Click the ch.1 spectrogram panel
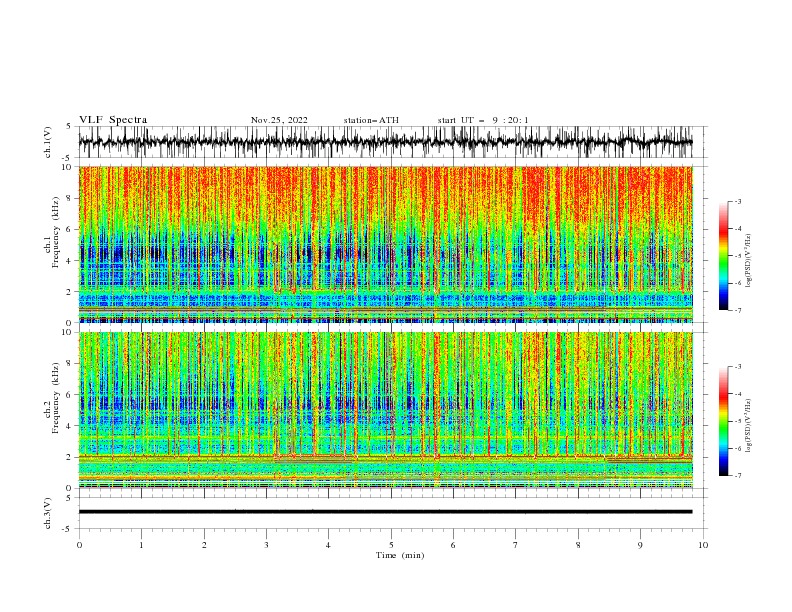The image size is (792, 612). click(385, 244)
